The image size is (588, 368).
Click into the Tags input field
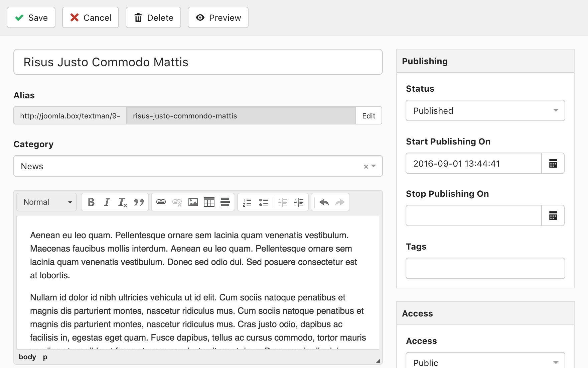[x=485, y=268]
